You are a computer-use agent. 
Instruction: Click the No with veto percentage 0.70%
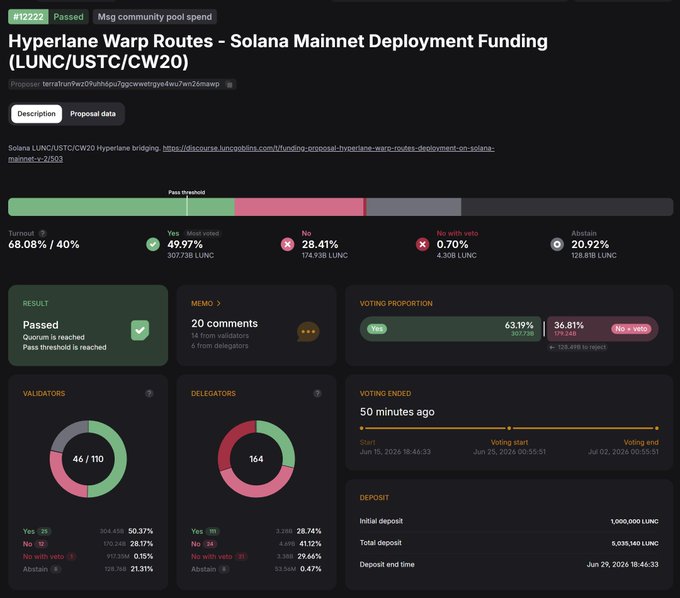point(452,244)
